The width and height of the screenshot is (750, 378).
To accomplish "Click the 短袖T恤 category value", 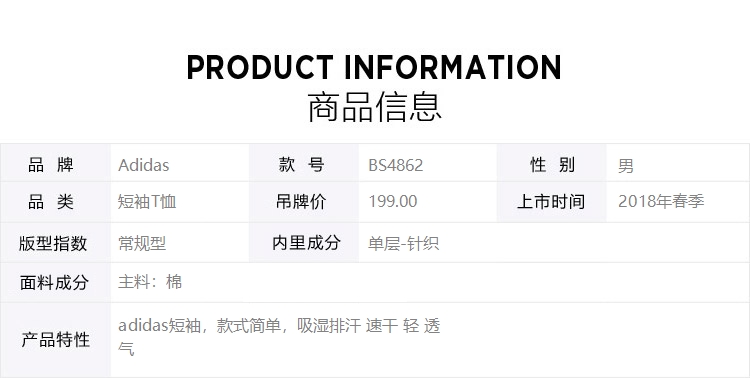I will pos(147,201).
